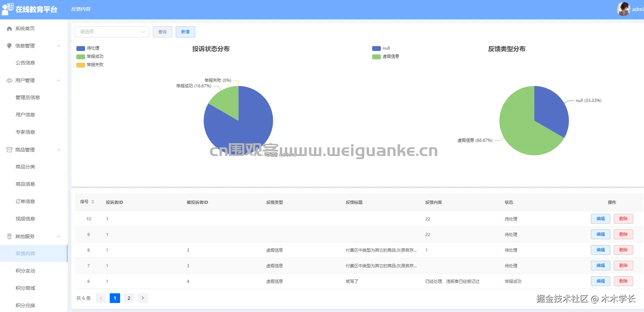Delete the row with 序号 6
644x312 pixels.
coord(624,281)
